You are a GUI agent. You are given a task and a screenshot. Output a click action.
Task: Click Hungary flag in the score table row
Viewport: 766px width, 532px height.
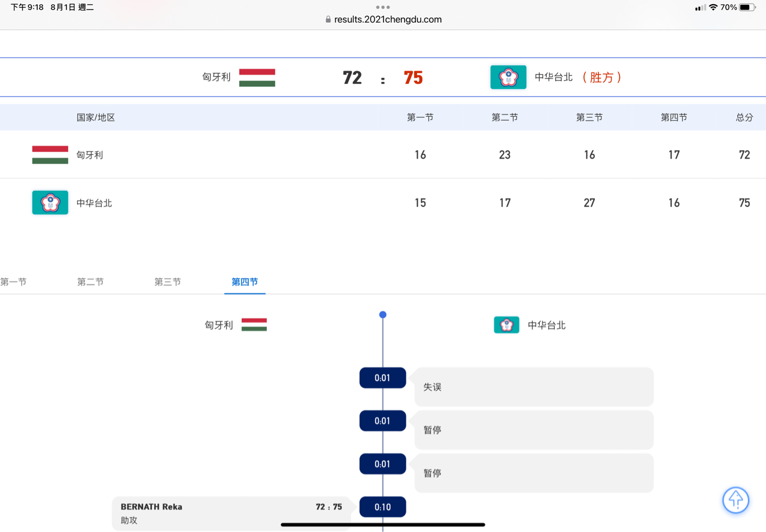(50, 155)
